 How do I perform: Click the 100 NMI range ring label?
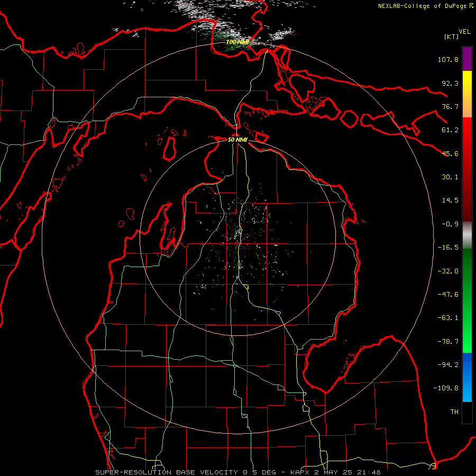tap(237, 42)
